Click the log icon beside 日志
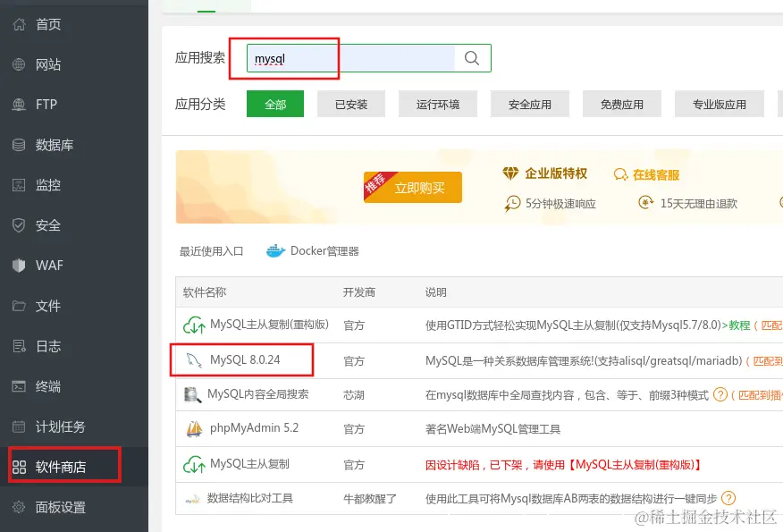 click(19, 346)
